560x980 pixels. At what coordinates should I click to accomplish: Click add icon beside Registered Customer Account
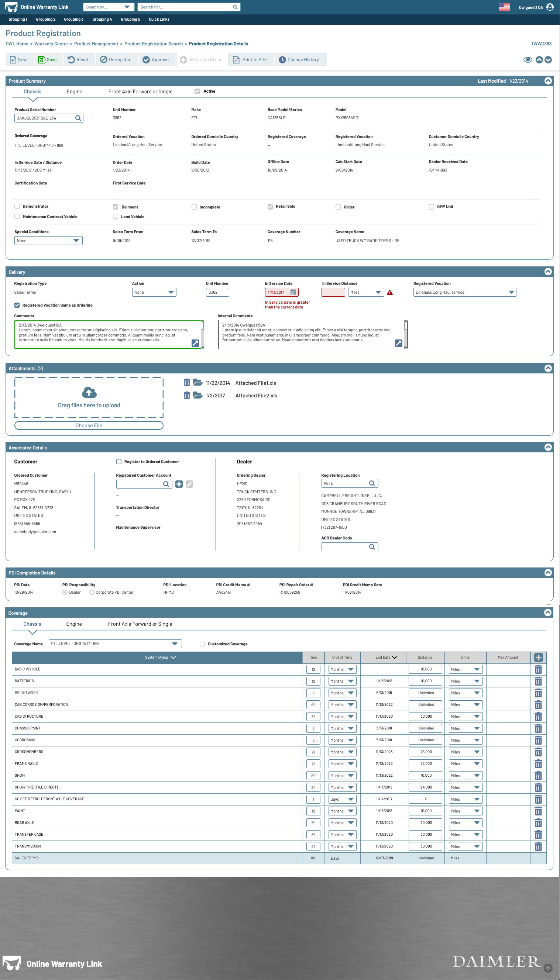[179, 484]
